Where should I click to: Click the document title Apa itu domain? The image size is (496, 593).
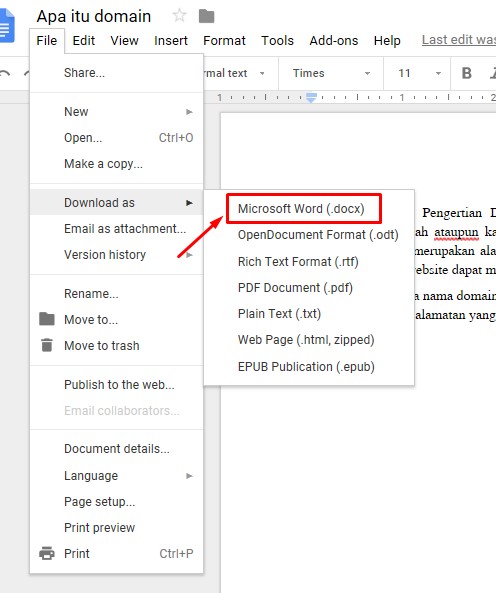click(x=94, y=16)
